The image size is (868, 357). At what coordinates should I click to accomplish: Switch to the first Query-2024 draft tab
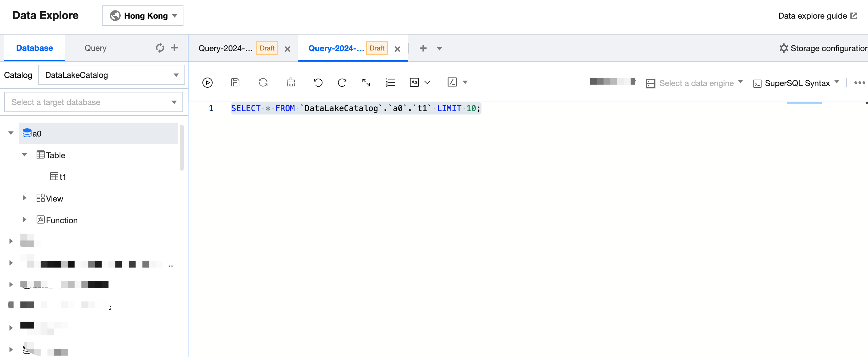(226, 48)
